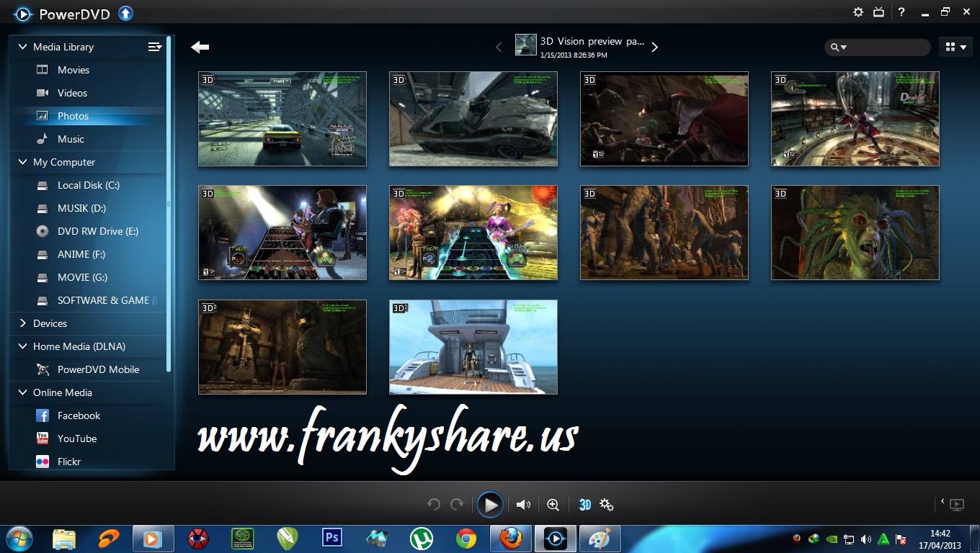Image resolution: width=980 pixels, height=553 pixels.
Task: Collapse the My Computer section
Action: pyautogui.click(x=22, y=162)
